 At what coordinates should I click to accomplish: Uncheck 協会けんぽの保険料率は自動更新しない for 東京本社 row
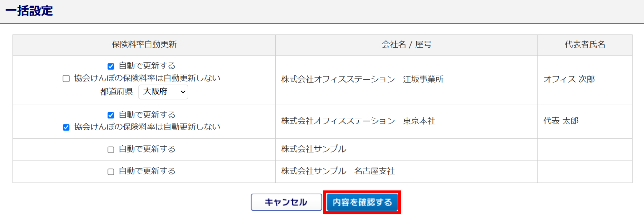66,127
